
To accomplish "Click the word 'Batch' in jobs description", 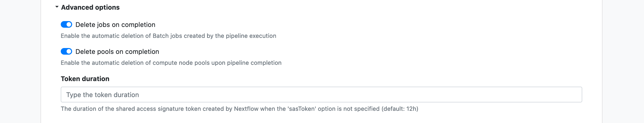I will pyautogui.click(x=160, y=36).
